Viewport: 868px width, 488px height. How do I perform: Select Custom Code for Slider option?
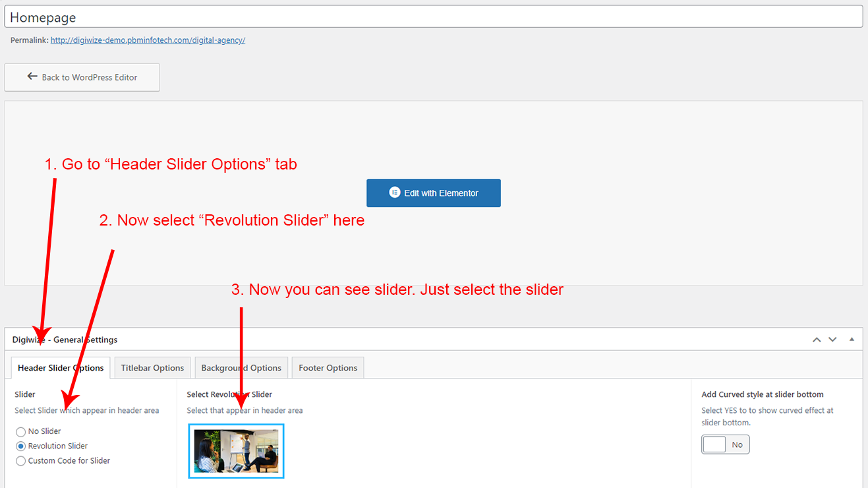[21, 461]
